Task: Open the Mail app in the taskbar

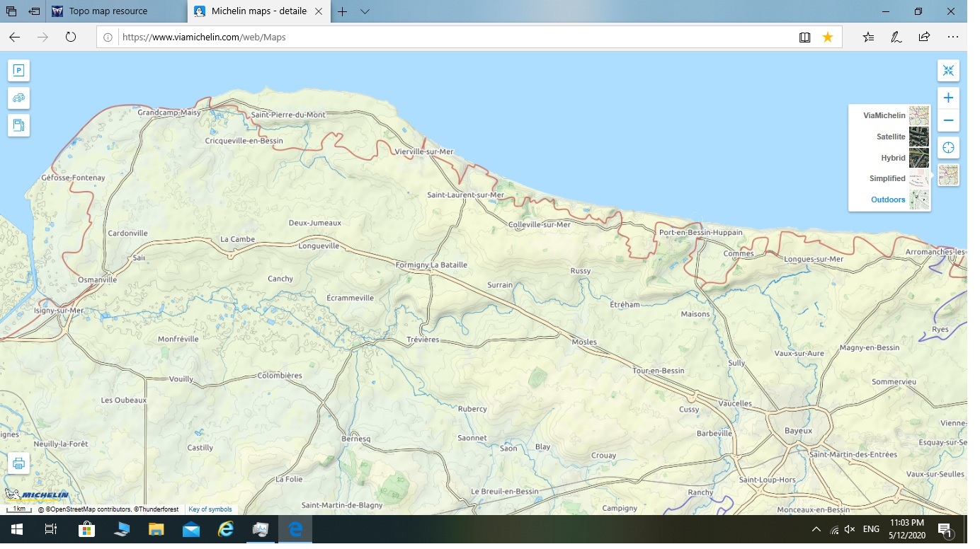Action: (191, 529)
